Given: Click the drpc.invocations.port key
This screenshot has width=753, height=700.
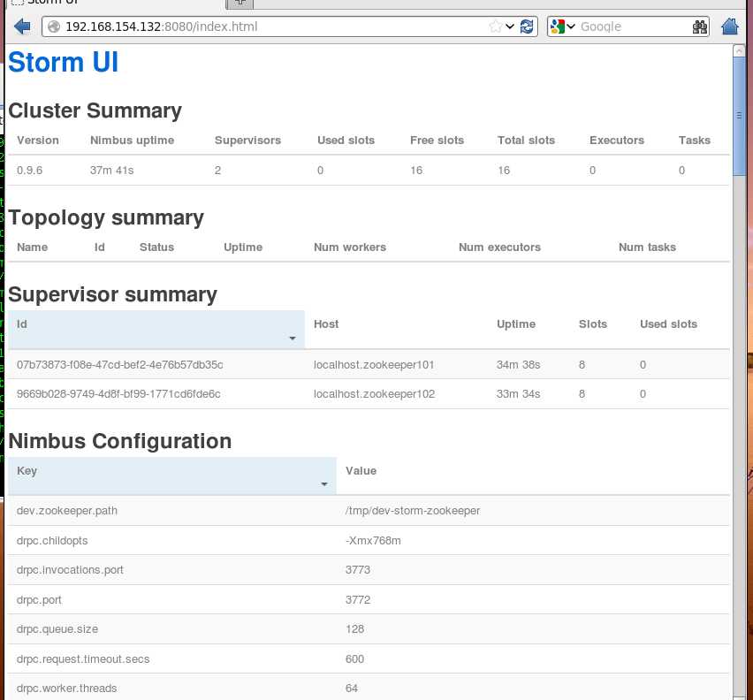Looking at the screenshot, I should tap(70, 570).
